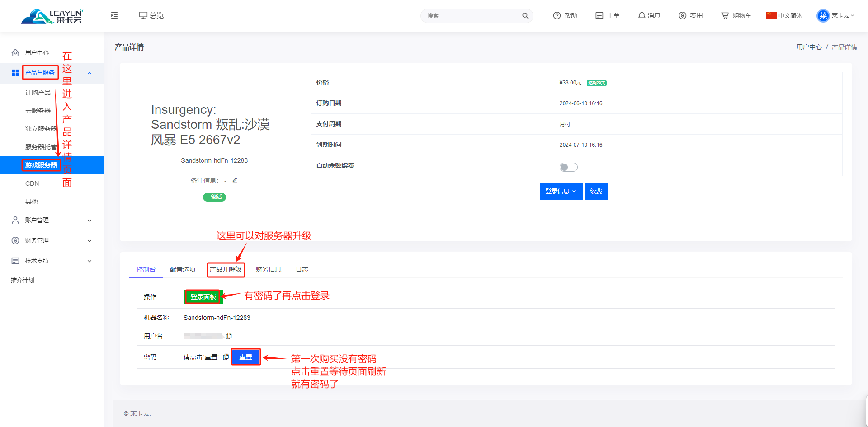Collapse the sidebar menu toggle icon
The image size is (868, 427).
(x=114, y=15)
